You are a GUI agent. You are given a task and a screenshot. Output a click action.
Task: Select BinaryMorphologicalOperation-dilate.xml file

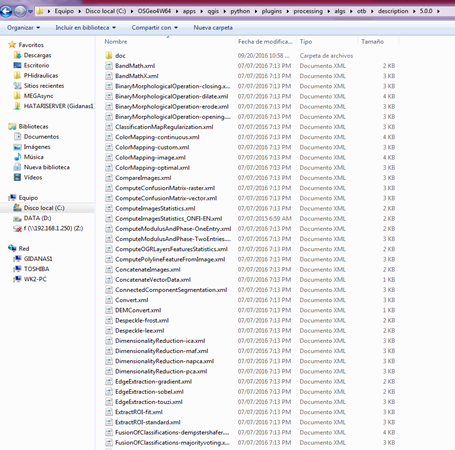click(172, 96)
